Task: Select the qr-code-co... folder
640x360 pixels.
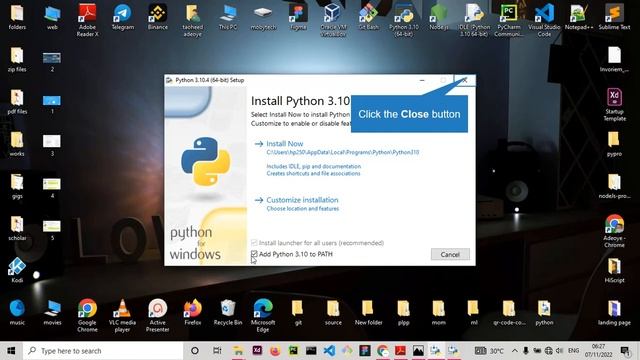Action: 509,312
